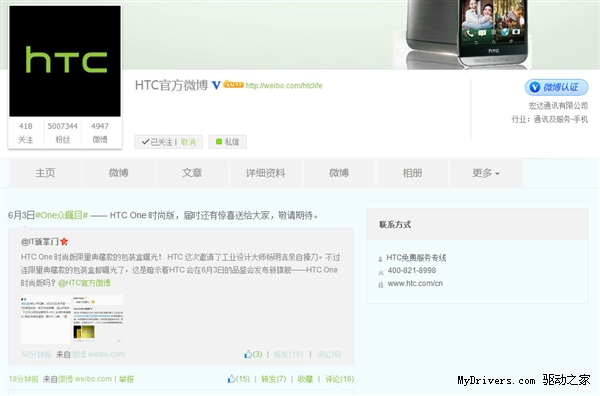
Task: Open the 详细资料 details tab
Action: click(266, 173)
